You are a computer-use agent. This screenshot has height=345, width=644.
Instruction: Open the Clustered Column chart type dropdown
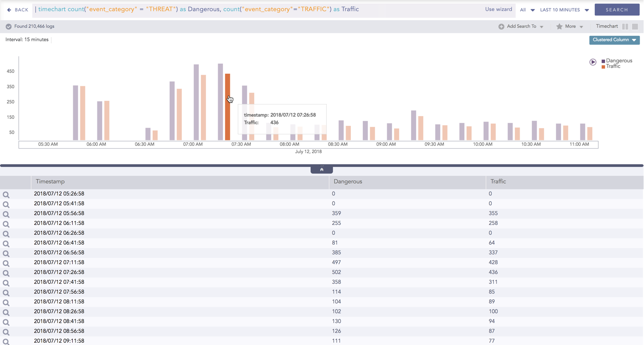click(614, 40)
